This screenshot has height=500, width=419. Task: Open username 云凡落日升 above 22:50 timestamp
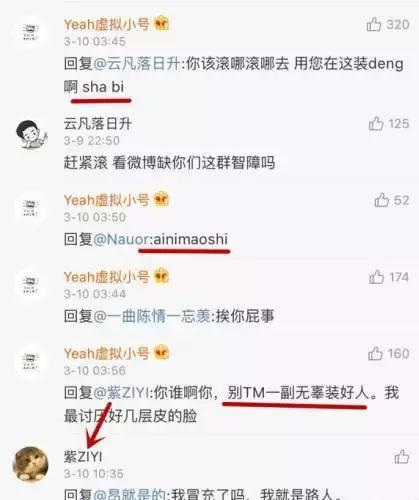tap(98, 124)
